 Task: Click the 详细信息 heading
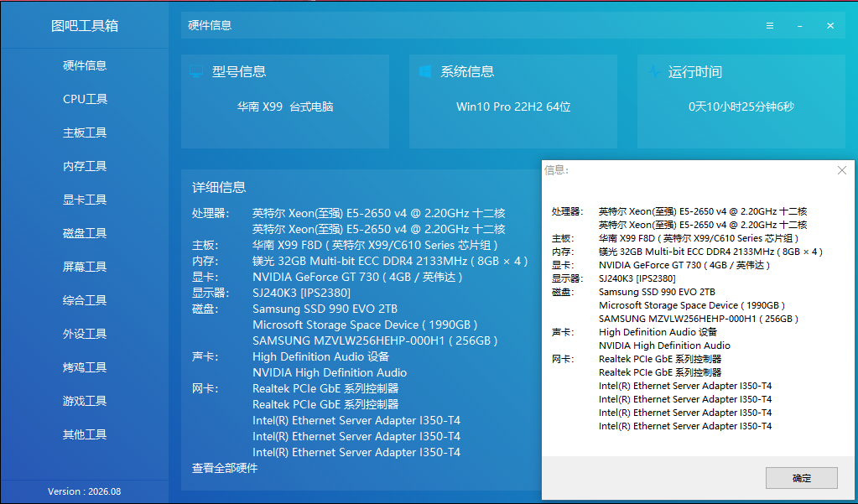219,187
